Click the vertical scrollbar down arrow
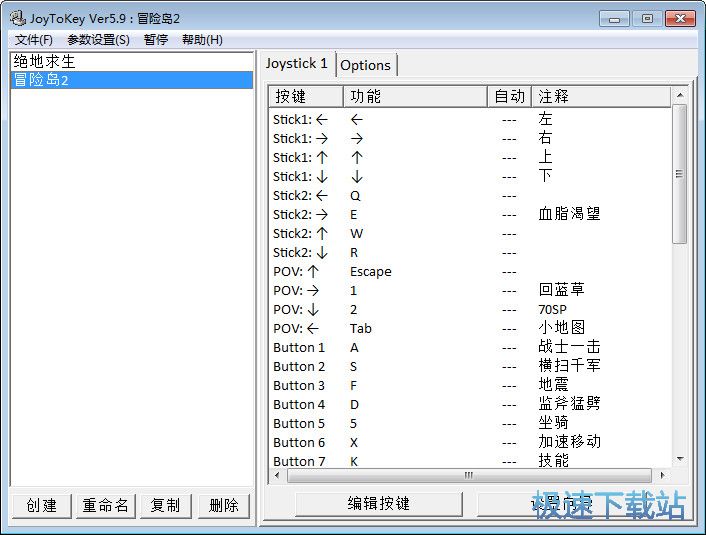 [680, 458]
